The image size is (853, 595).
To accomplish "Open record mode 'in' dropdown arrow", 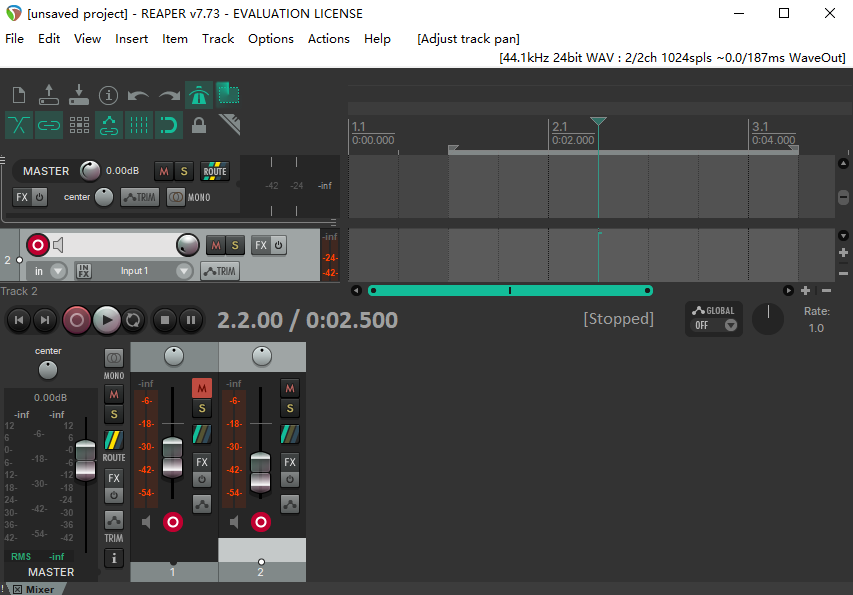I will (58, 271).
